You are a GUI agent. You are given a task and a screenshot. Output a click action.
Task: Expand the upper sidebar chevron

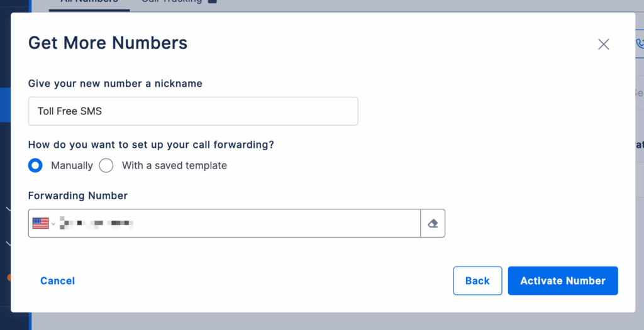pyautogui.click(x=8, y=208)
